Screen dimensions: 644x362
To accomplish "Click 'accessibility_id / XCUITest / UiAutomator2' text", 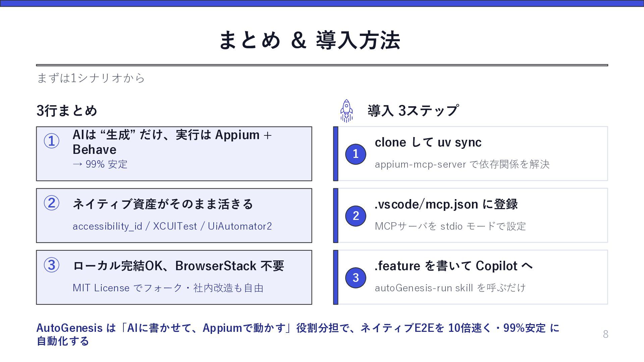I will 172,226.
